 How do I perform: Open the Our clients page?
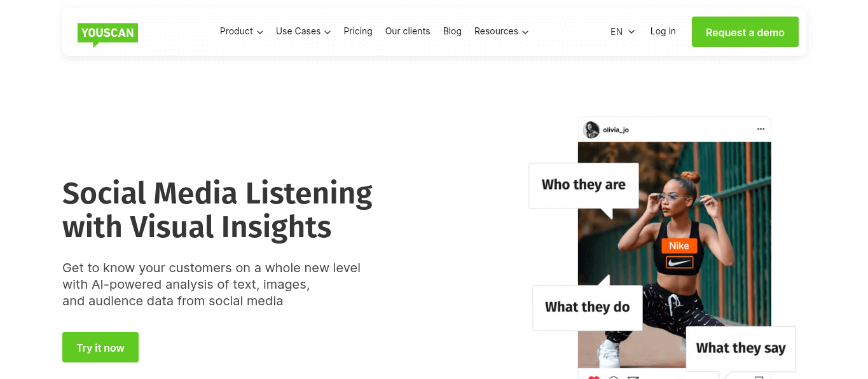pos(408,32)
